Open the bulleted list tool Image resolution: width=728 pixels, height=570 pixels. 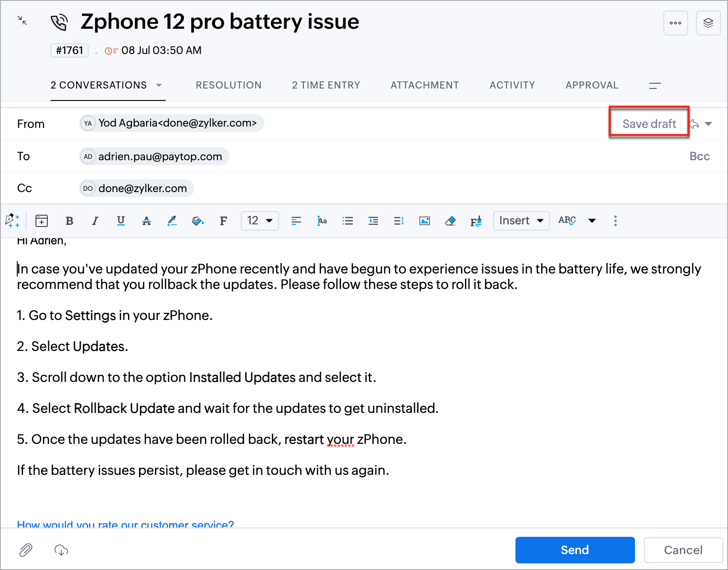[348, 221]
